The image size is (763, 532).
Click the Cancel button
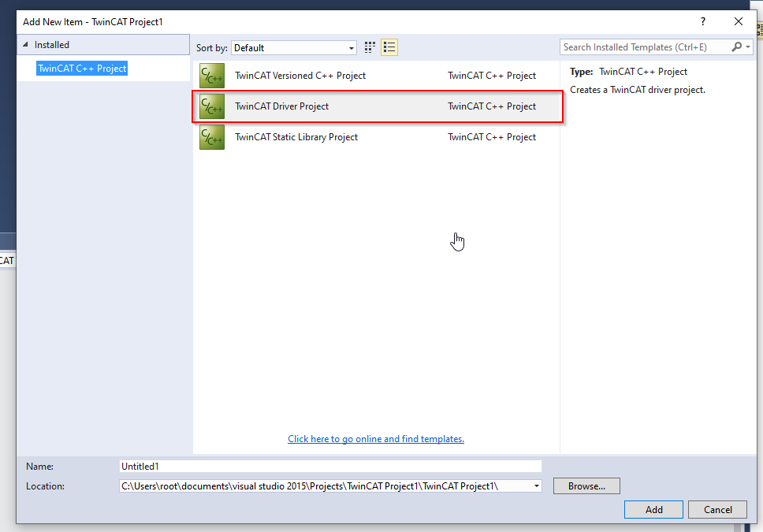tap(717, 510)
